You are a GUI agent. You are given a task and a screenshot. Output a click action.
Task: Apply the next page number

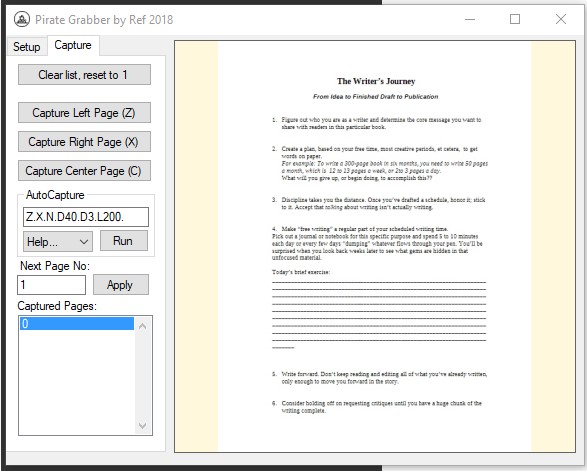121,285
